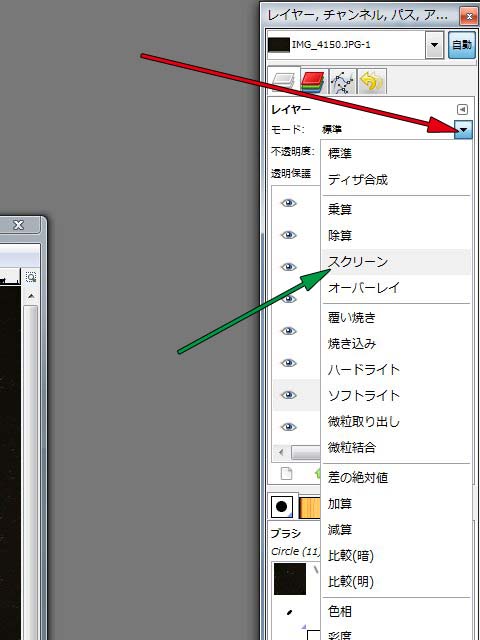Choose 比較(明) blend mode
The width and height of the screenshot is (480, 640).
point(396,582)
